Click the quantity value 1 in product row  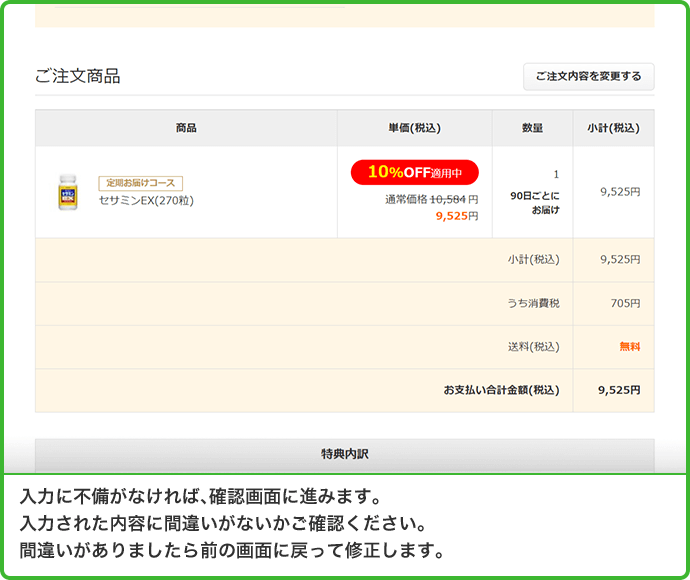tap(556, 175)
